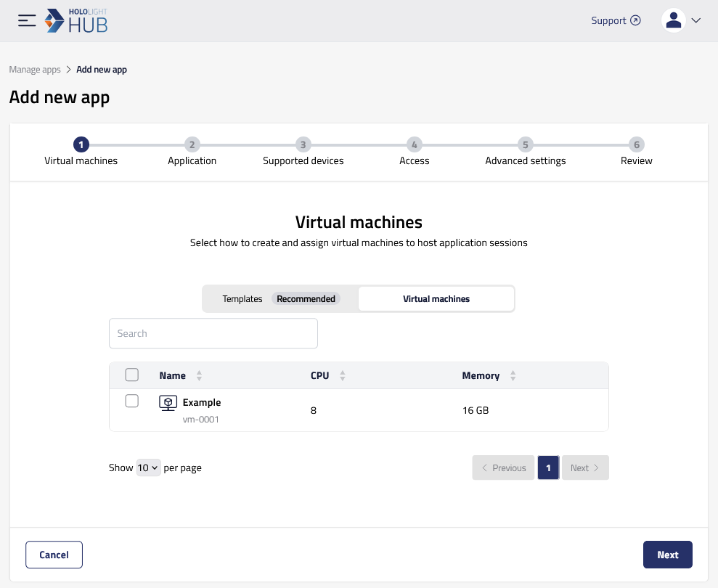
Task: Check the Example vm-0001 row checkbox
Action: click(x=132, y=401)
